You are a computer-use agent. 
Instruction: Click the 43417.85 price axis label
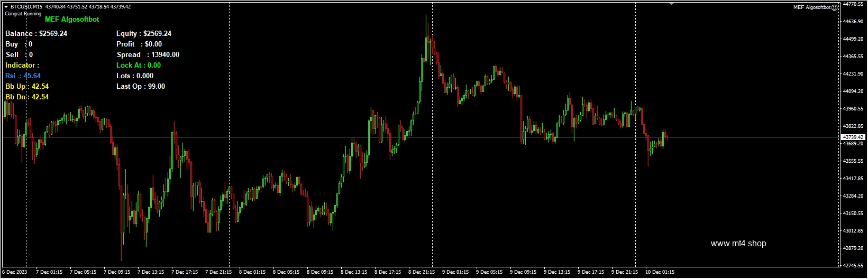tap(853, 179)
